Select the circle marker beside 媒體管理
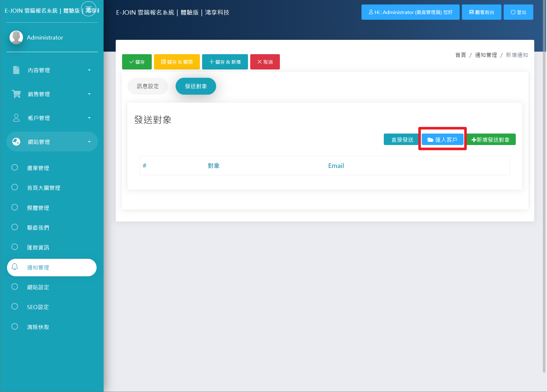Viewport: 547px width, 392px height. click(x=15, y=207)
